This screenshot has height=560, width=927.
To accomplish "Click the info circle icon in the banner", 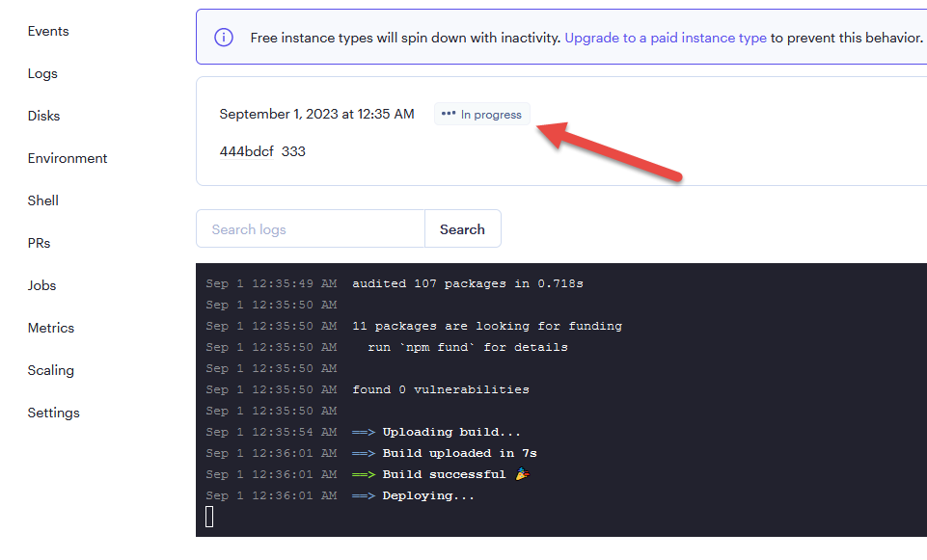I will click(x=224, y=38).
